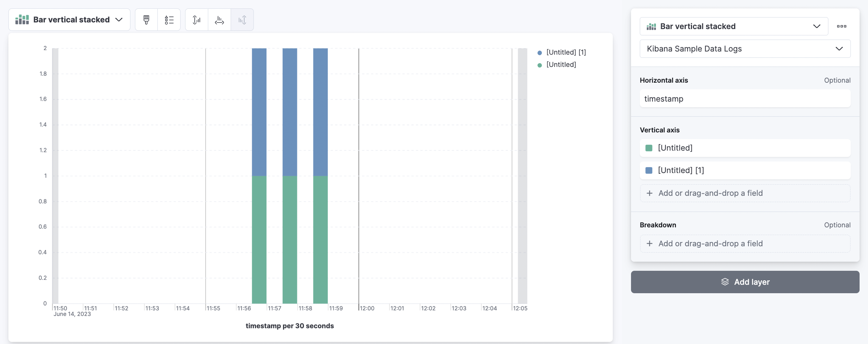Click the 'Vertical axis' section heading
868x344 pixels.
click(659, 130)
